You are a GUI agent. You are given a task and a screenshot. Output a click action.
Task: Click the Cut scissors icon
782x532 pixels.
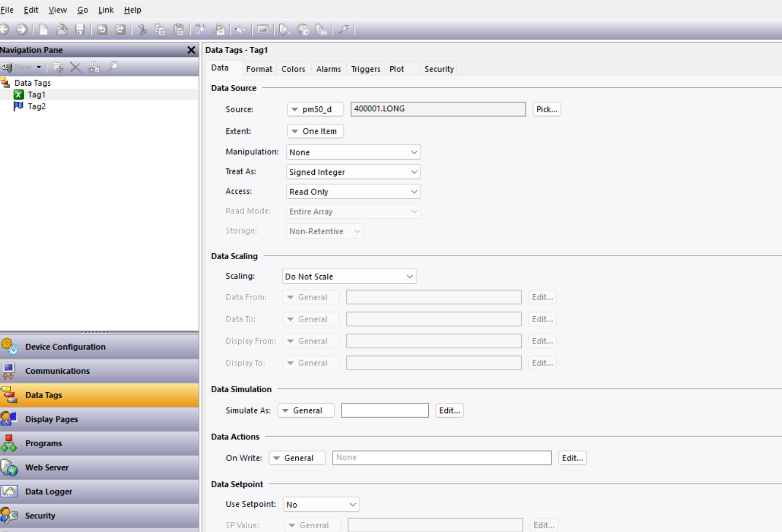pyautogui.click(x=142, y=30)
